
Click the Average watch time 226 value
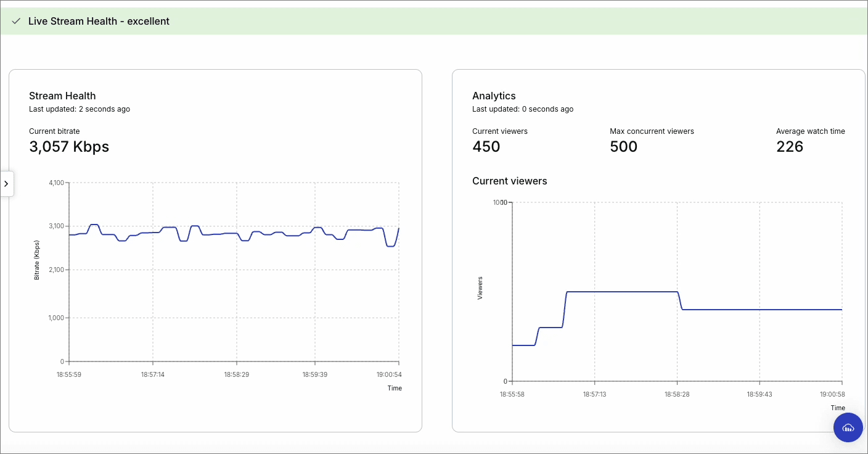790,147
